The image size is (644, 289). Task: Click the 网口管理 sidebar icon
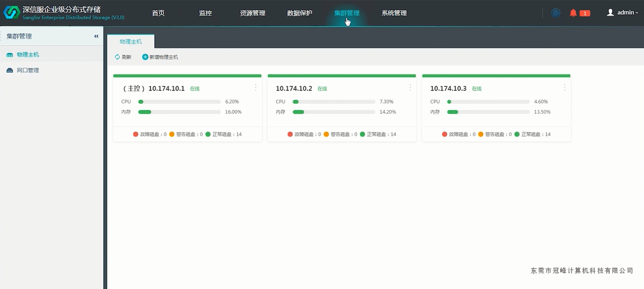tap(9, 71)
